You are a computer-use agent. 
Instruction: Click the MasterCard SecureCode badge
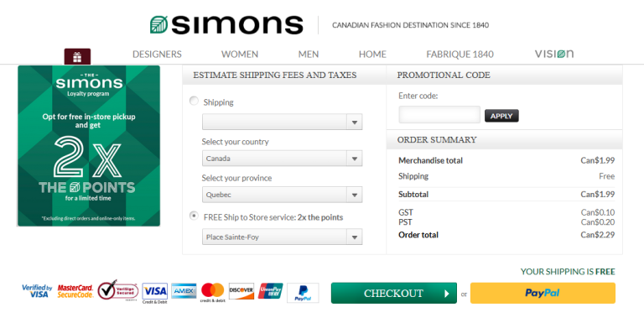pos(75,291)
